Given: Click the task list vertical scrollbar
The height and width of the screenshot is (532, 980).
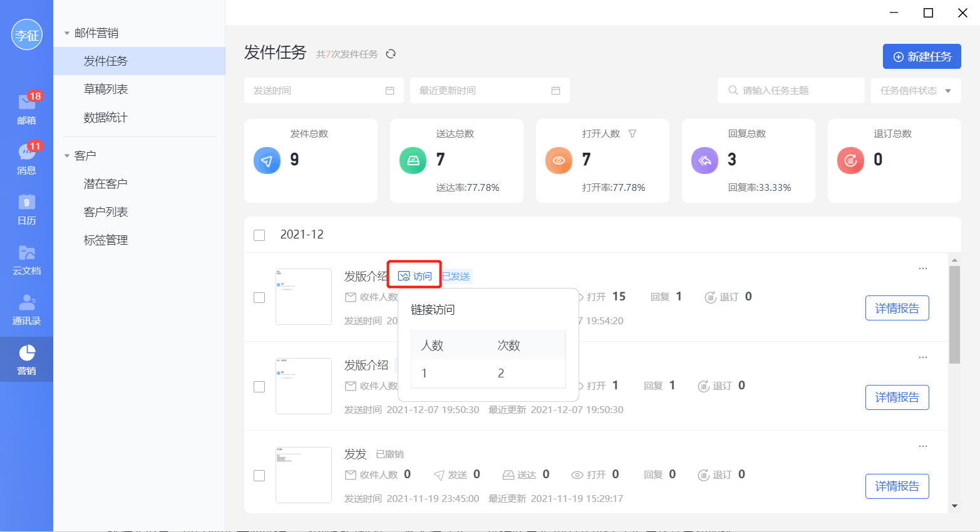Looking at the screenshot, I should tap(954, 314).
